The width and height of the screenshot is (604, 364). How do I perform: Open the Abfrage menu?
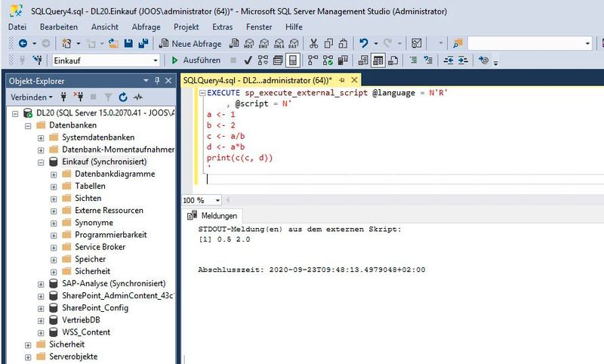click(x=146, y=27)
